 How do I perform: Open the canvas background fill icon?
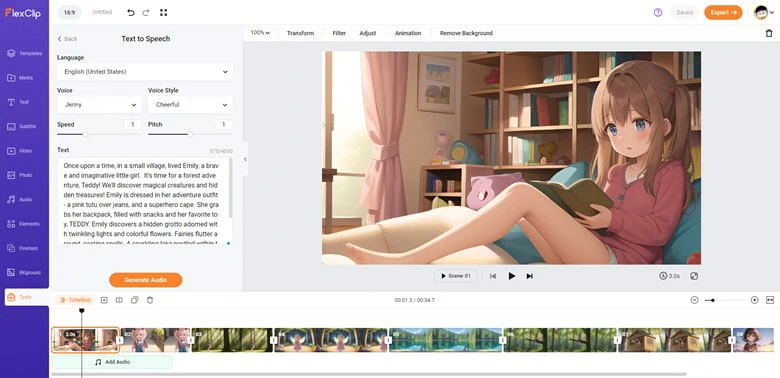coord(695,276)
